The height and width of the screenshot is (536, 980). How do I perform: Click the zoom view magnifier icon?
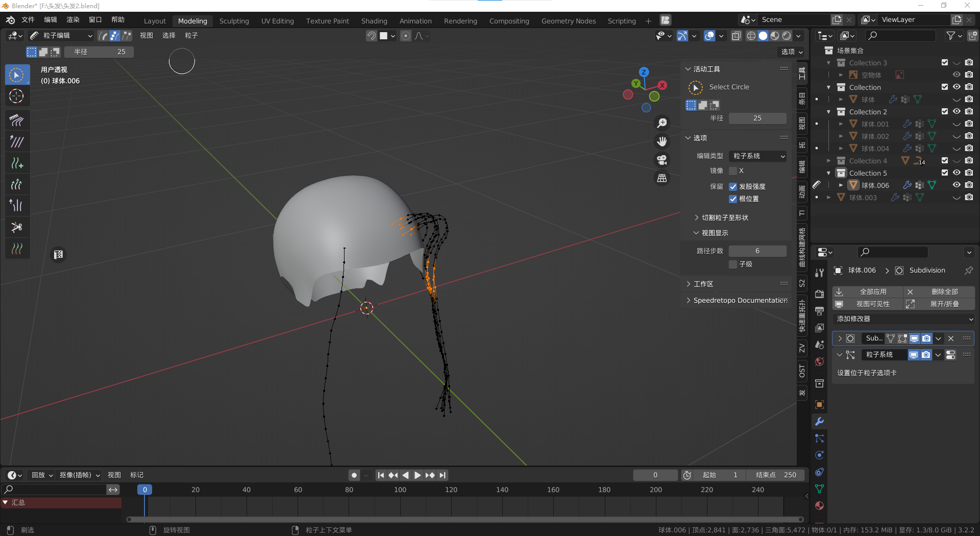(x=662, y=123)
